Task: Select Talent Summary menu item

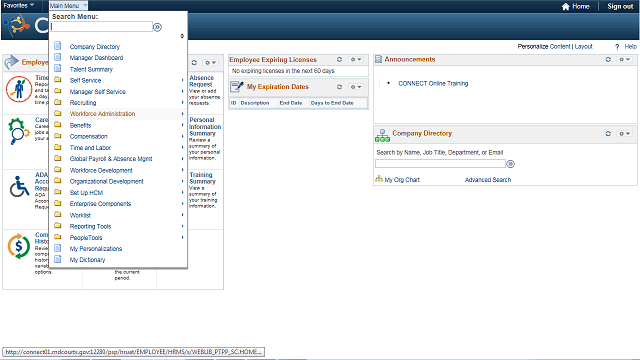Action: [x=91, y=69]
